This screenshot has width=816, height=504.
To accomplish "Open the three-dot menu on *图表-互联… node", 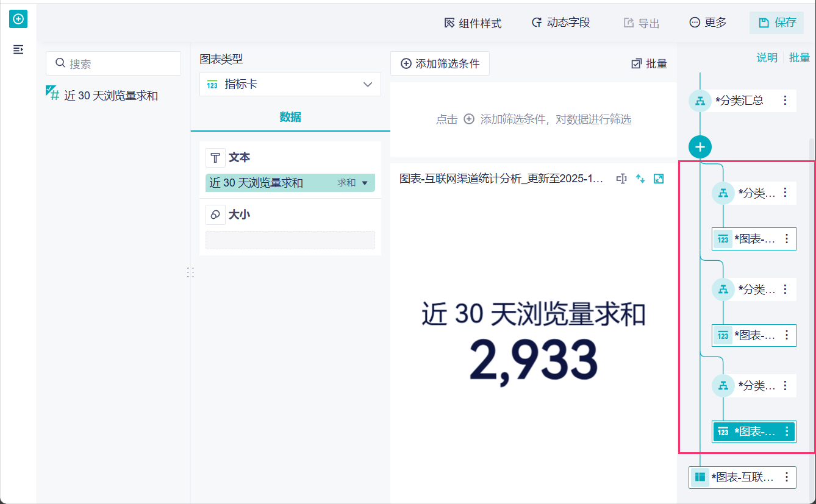I will [x=787, y=477].
